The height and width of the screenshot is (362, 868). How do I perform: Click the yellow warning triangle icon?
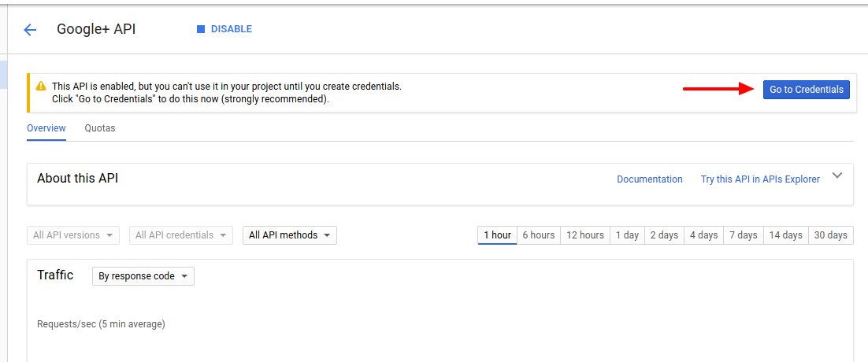click(41, 86)
